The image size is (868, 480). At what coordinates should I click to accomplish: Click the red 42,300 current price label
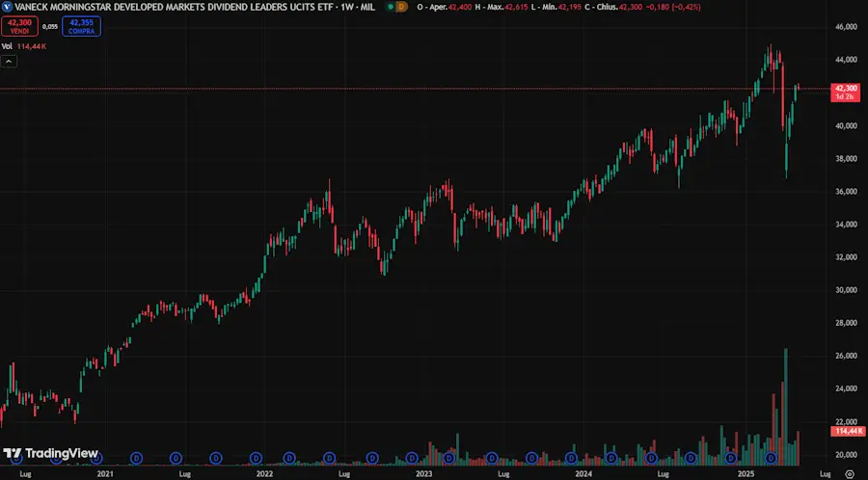tap(846, 88)
